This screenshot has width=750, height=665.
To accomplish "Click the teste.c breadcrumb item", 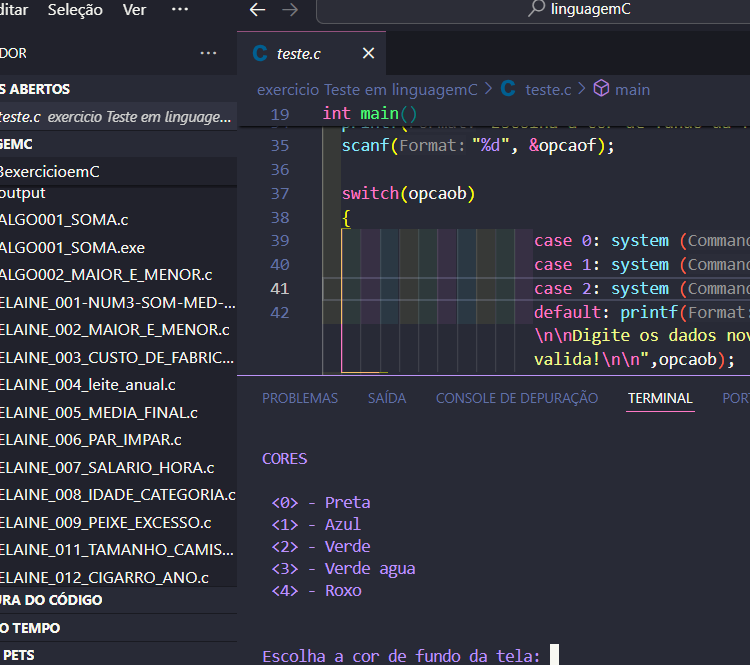I will pyautogui.click(x=548, y=89).
